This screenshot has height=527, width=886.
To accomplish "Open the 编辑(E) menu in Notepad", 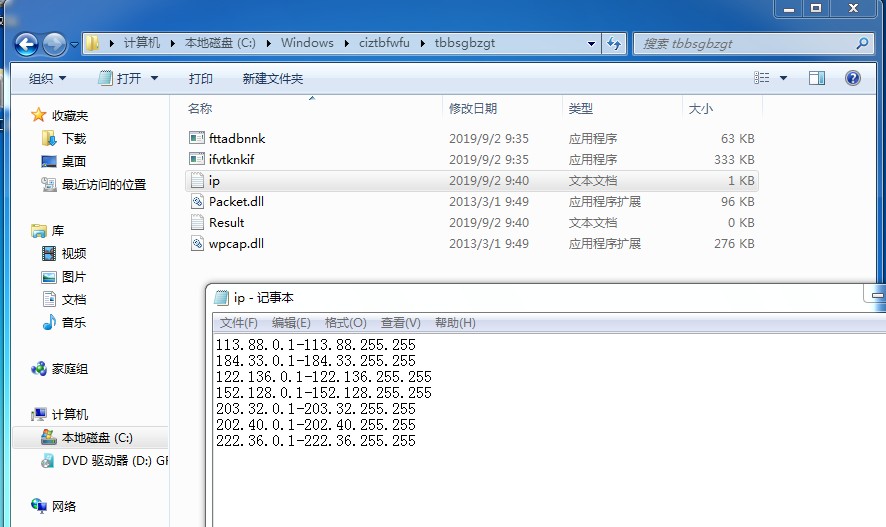I will pyautogui.click(x=291, y=323).
